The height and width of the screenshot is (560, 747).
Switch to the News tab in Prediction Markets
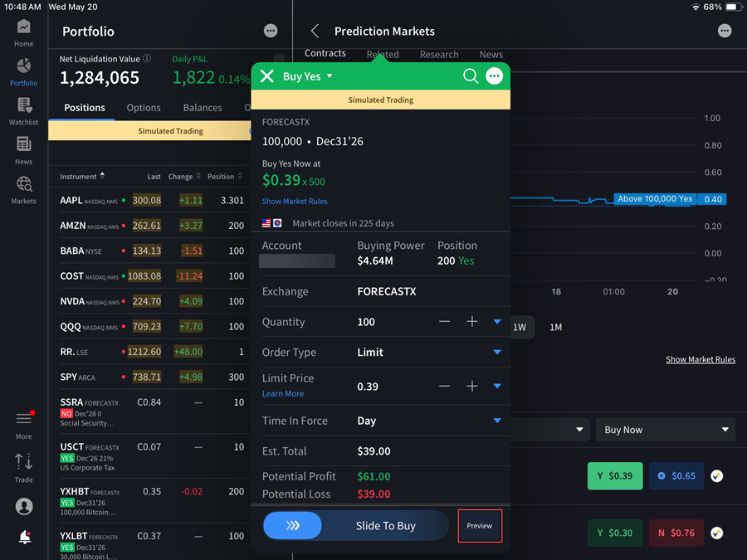[x=491, y=54]
